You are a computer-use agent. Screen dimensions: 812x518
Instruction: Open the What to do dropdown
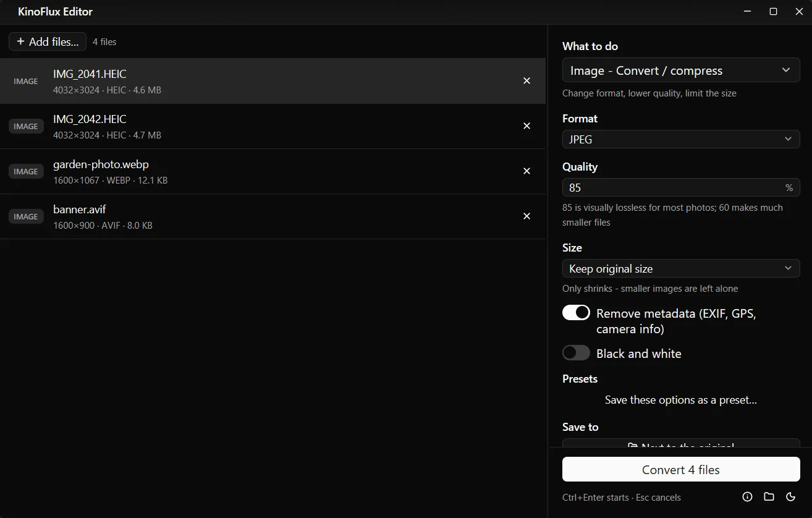coord(681,70)
